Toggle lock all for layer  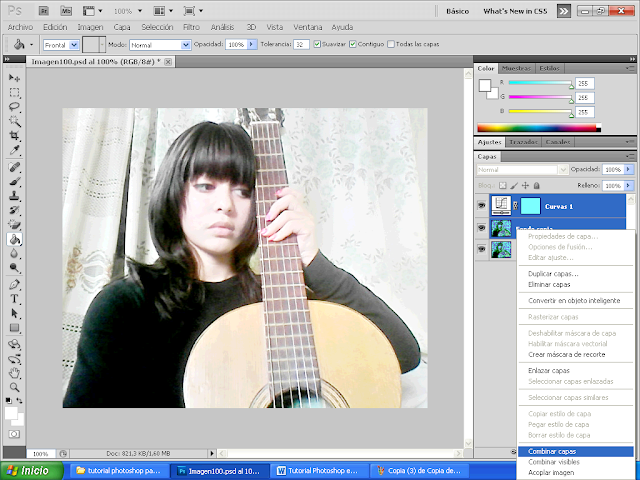click(x=537, y=186)
